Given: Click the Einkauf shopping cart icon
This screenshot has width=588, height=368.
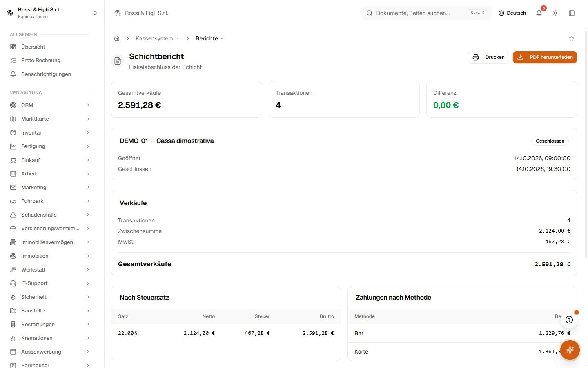Looking at the screenshot, I should [x=13, y=160].
